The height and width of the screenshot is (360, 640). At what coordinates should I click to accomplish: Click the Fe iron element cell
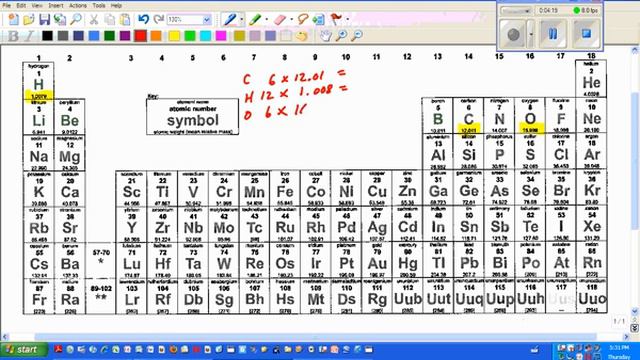point(285,188)
